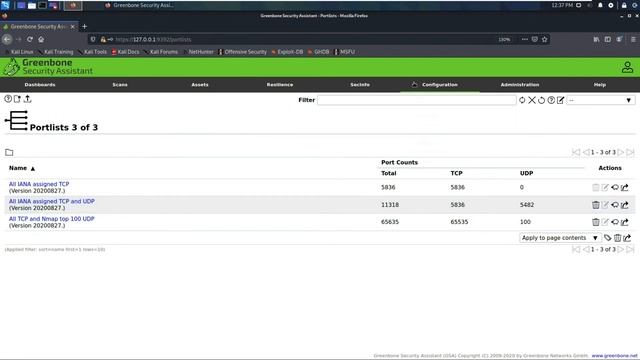Screen dimensions: 640x360
Task: Open the Assets menu
Action: point(200,84)
